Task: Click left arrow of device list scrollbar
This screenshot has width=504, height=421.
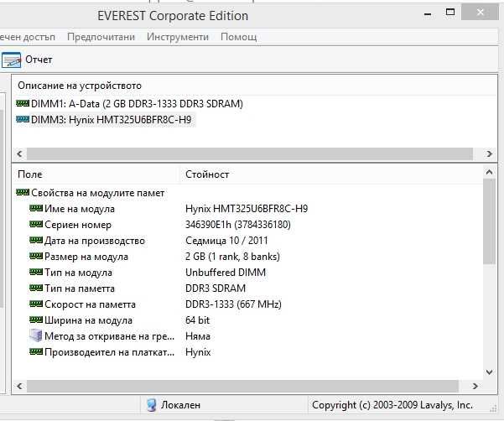Action: 19,154
